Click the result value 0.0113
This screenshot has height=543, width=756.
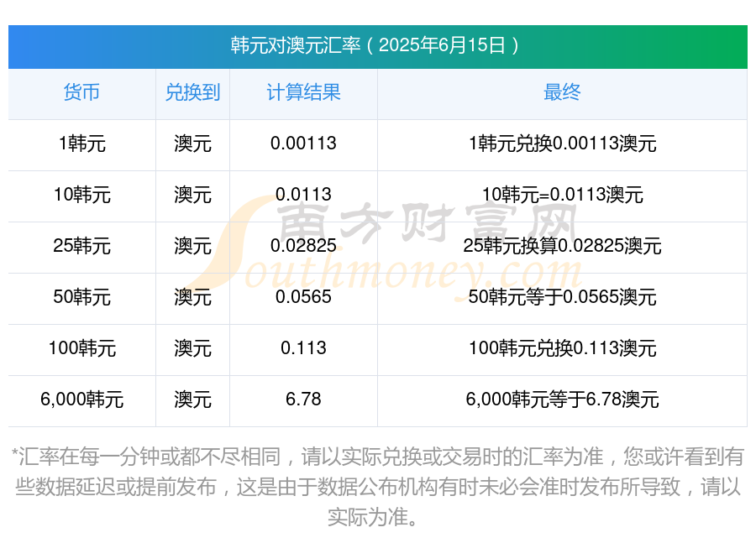click(x=303, y=194)
